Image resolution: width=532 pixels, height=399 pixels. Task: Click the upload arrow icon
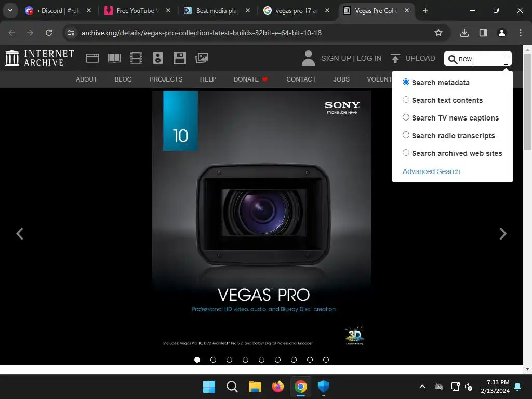tap(395, 58)
